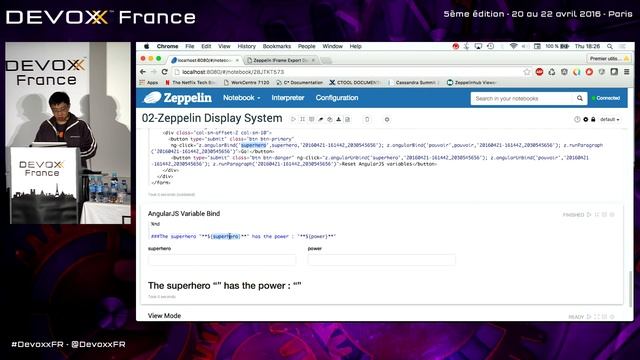The width and height of the screenshot is (640, 360).
Task: Close the Zeppelin Iframe Export tab
Action: [313, 60]
